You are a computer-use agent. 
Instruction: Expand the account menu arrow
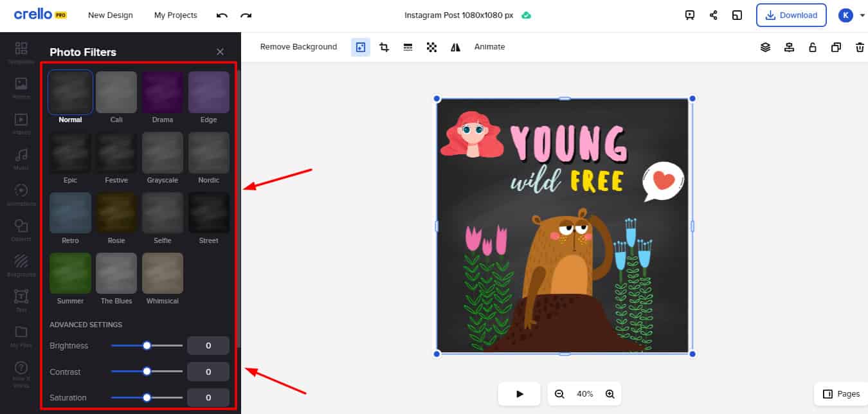click(862, 15)
